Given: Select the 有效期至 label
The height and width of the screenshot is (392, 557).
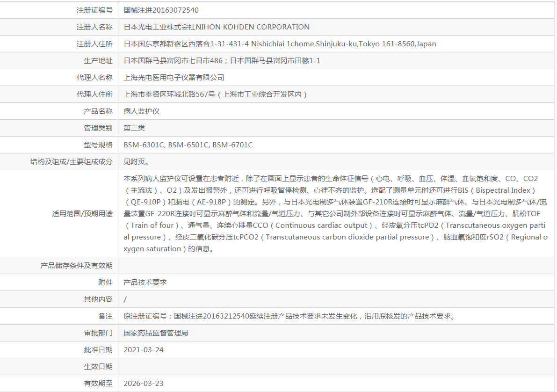Looking at the screenshot, I should (98, 384).
